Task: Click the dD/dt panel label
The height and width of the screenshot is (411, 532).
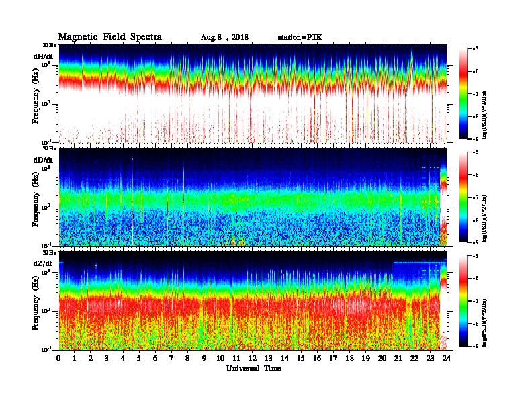Action: point(43,160)
